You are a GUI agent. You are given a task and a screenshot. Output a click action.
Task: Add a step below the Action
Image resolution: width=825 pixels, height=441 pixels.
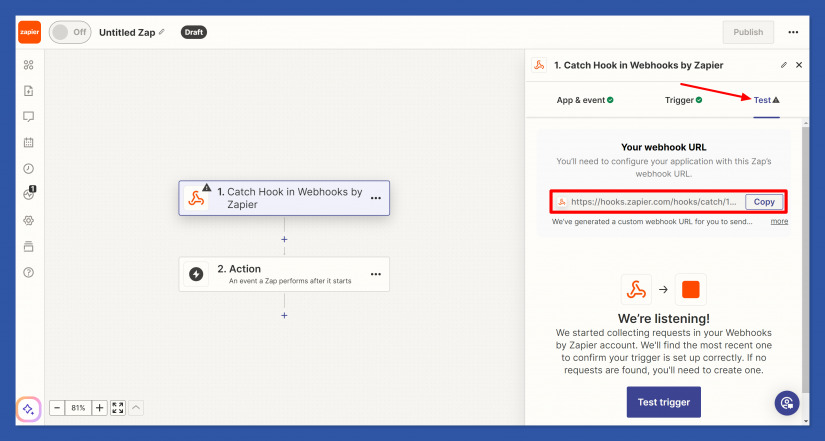284,316
